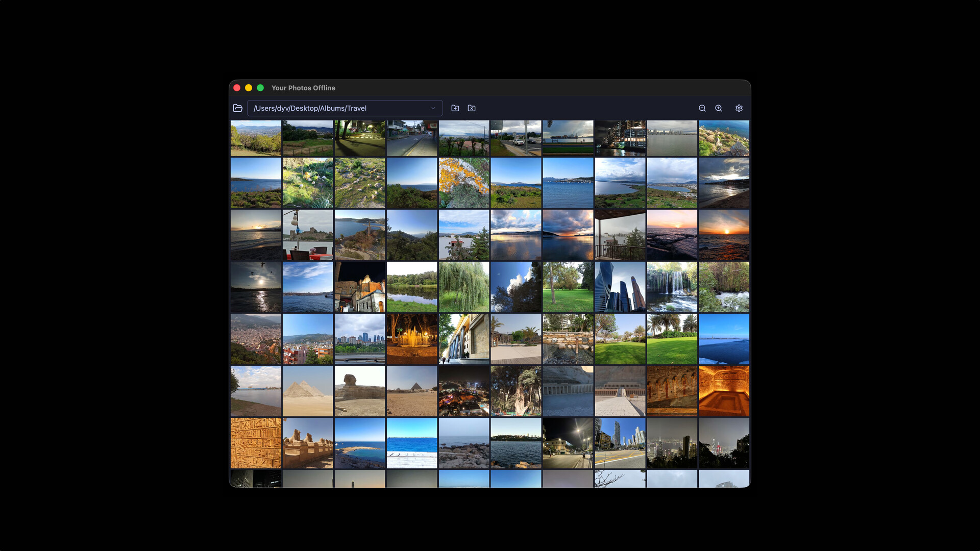980x551 pixels.
Task: Open the gear icon for app preferences
Action: [x=739, y=108]
